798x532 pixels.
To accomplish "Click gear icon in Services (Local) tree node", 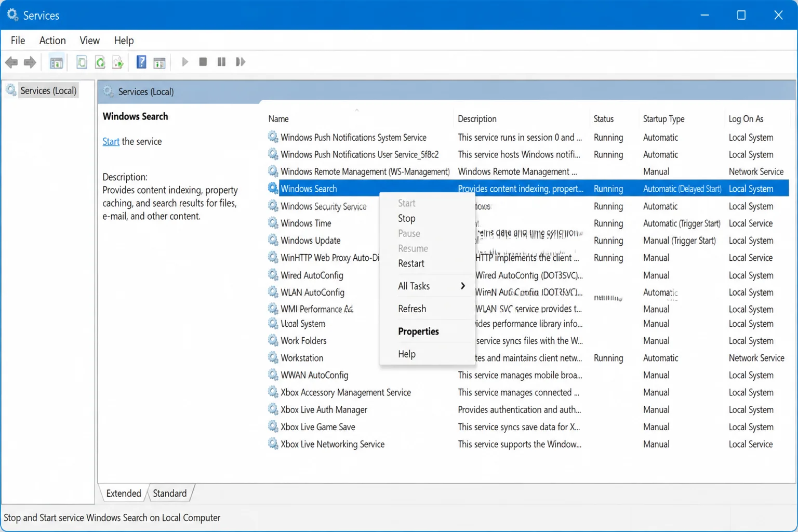I will point(11,90).
